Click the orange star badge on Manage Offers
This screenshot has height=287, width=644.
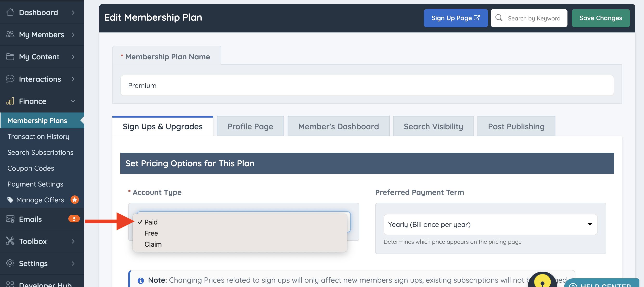point(75,200)
